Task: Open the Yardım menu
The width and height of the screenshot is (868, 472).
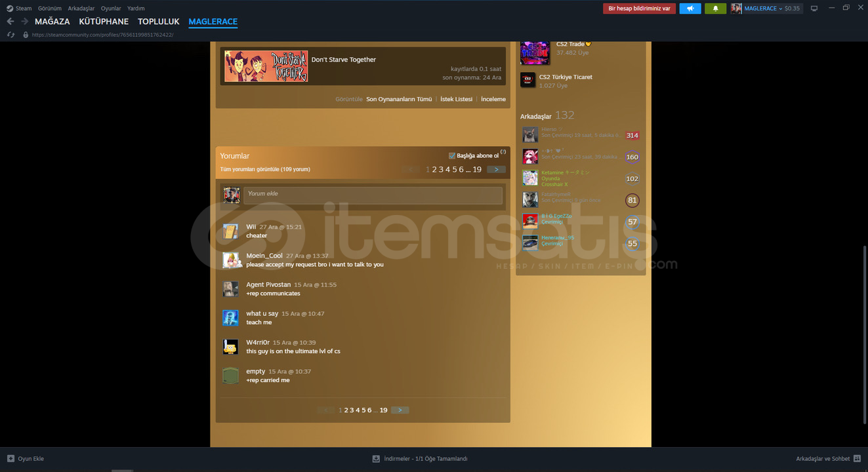Action: (136, 9)
